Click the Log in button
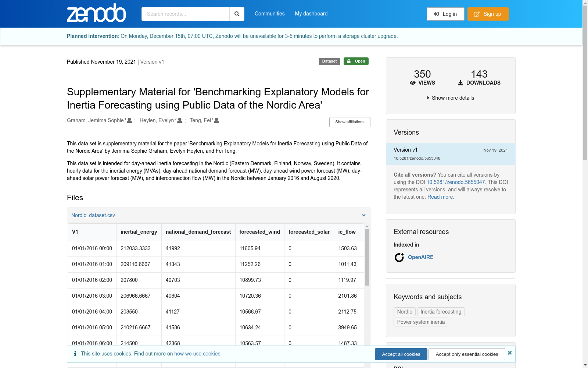Screen dimensions: 588x368 [445, 14]
